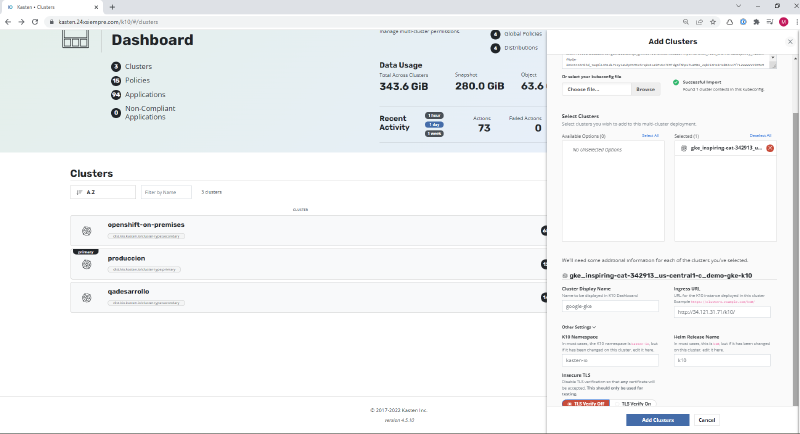Open Applications from dashboard summary
The width and height of the screenshot is (800, 434).
point(145,95)
